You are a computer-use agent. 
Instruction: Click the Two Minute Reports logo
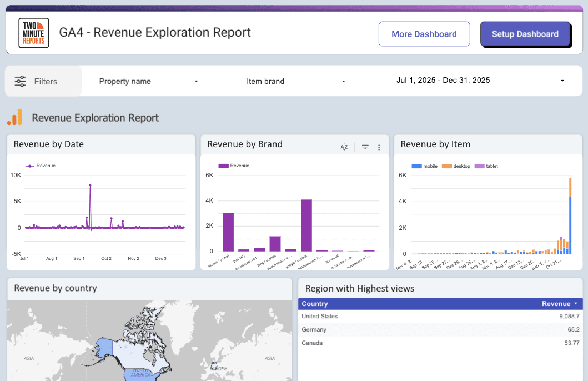(x=33, y=33)
